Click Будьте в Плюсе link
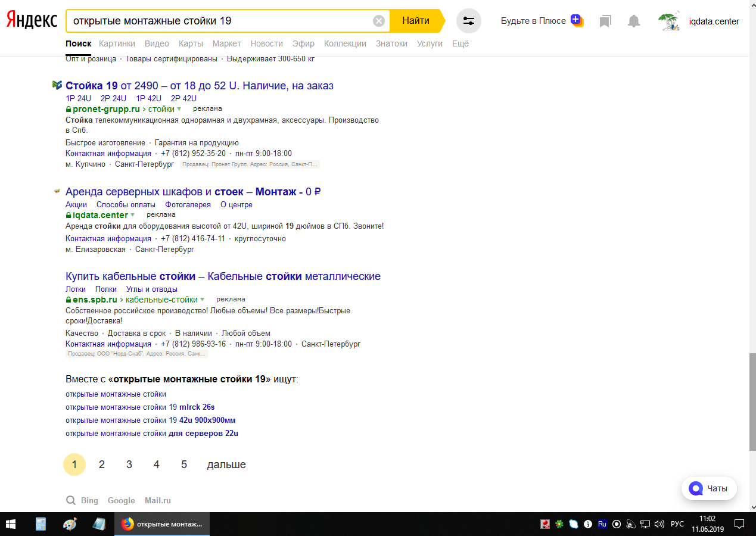 (533, 21)
